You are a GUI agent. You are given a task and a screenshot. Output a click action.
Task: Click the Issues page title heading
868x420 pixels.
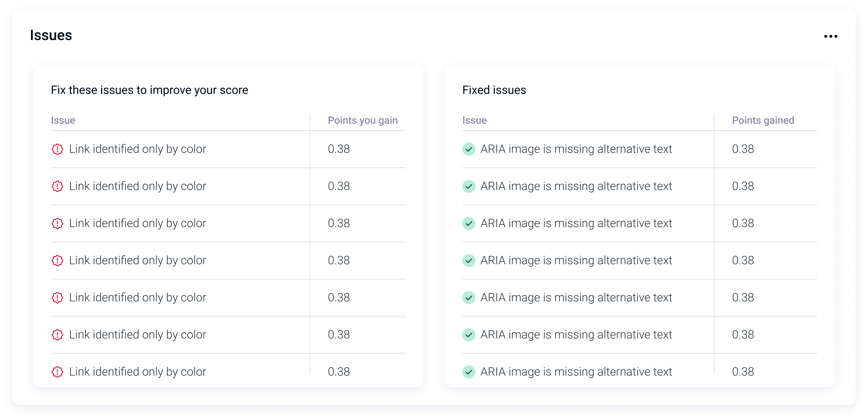click(x=51, y=35)
